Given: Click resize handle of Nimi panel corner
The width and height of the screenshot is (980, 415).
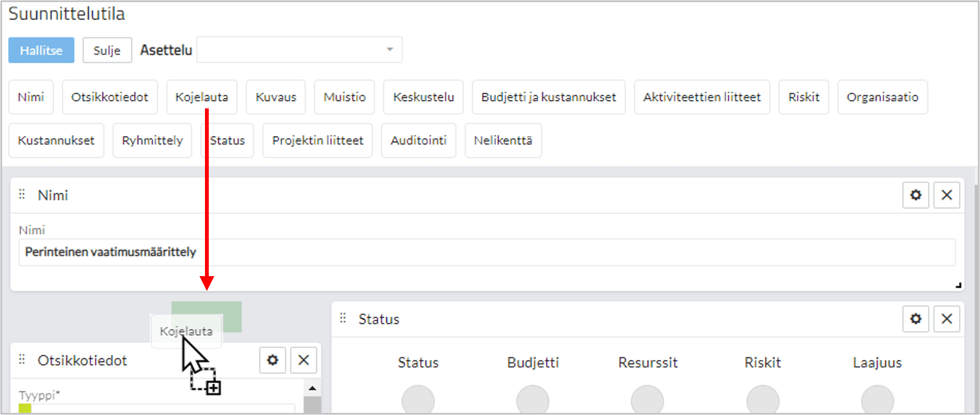Looking at the screenshot, I should pos(958,285).
